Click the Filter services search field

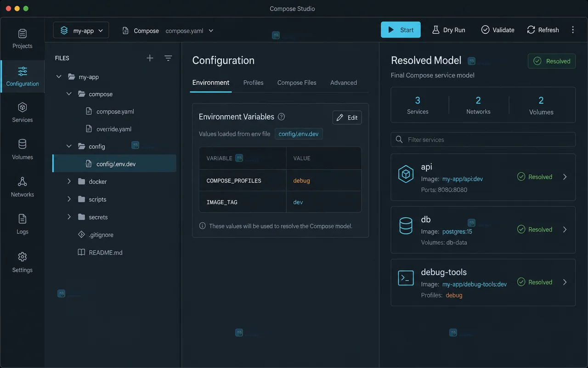(x=483, y=140)
